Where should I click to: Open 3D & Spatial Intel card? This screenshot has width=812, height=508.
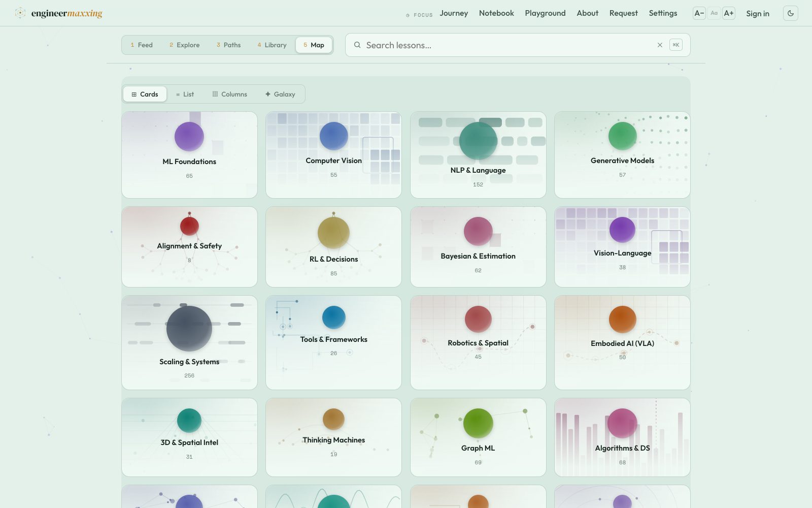tap(189, 437)
